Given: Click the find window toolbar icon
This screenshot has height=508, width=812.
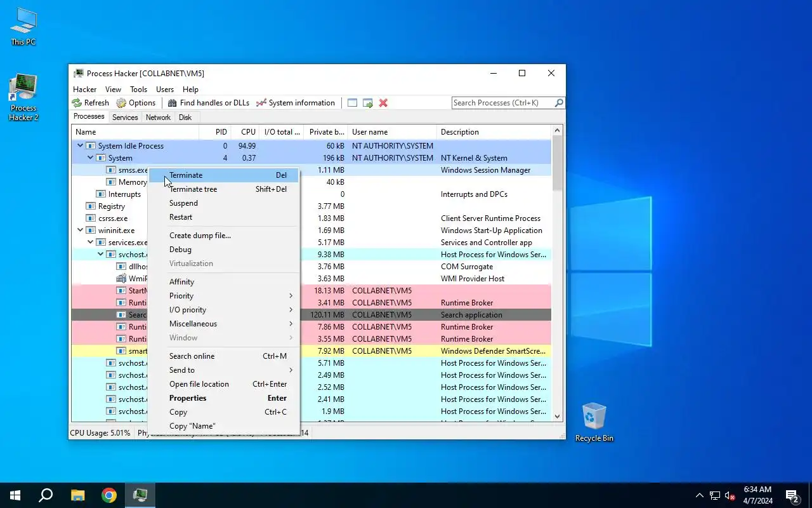Looking at the screenshot, I should 352,103.
